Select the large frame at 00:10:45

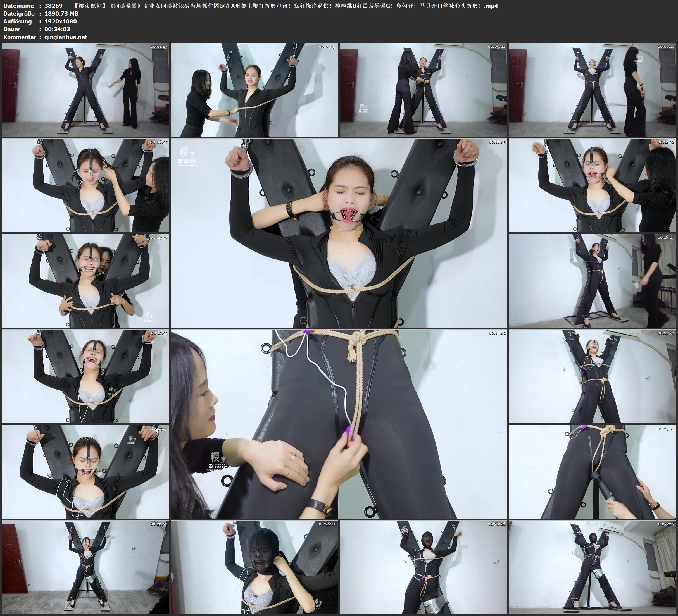(339, 233)
